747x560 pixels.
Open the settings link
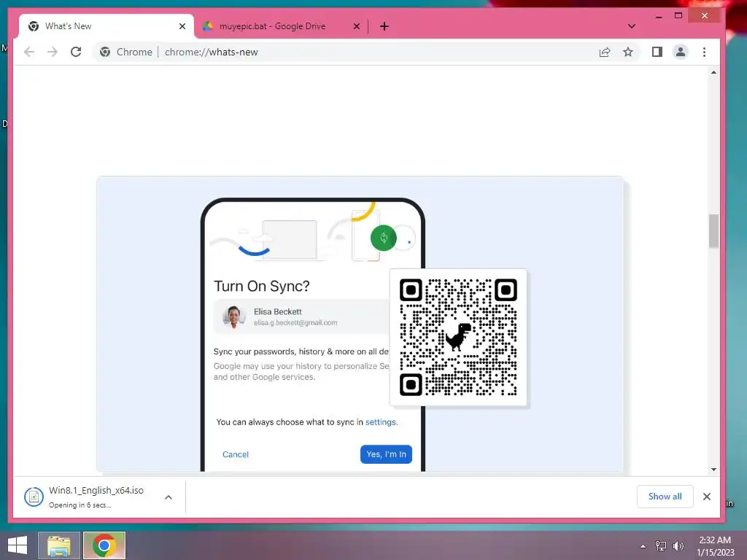[x=381, y=422]
